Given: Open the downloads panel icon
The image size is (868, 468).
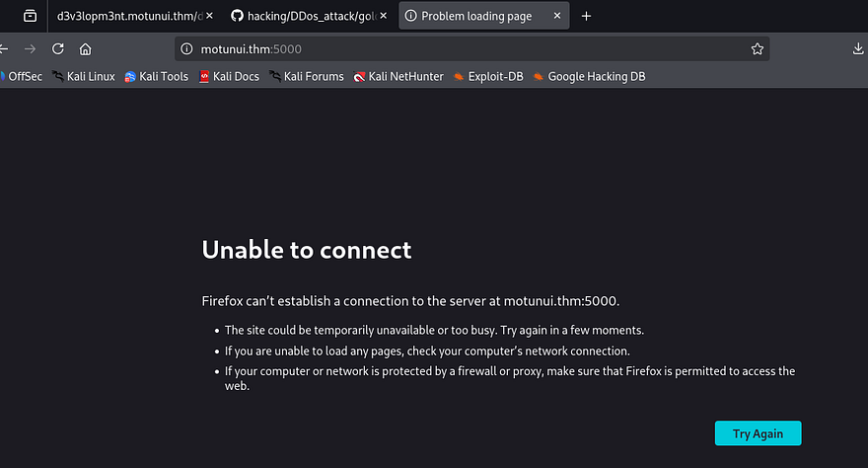Looking at the screenshot, I should pyautogui.click(x=857, y=48).
